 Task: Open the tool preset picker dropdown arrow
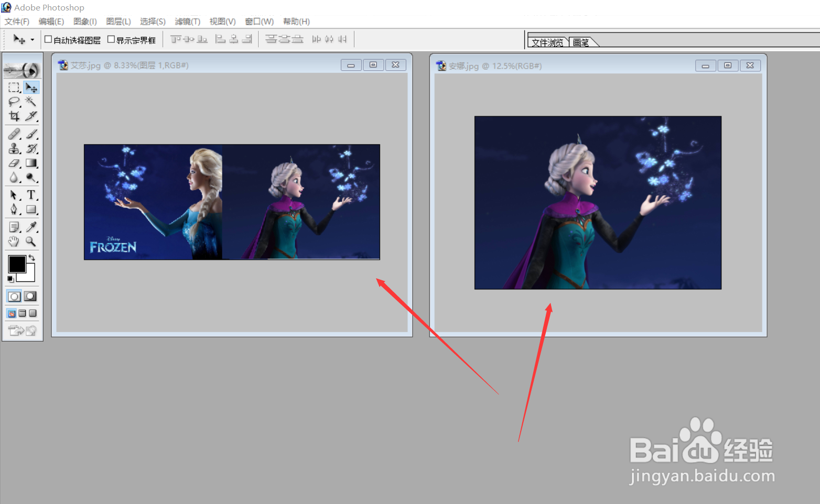33,40
